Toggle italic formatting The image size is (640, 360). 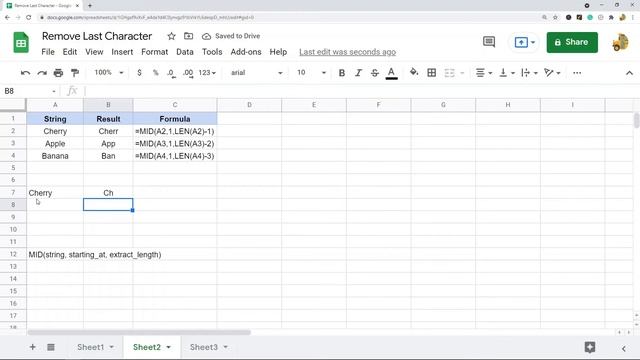coord(358,73)
